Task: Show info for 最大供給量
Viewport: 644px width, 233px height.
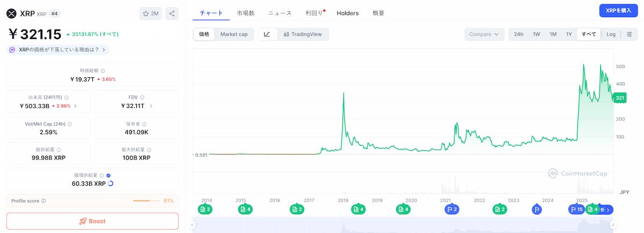Action: (x=149, y=150)
